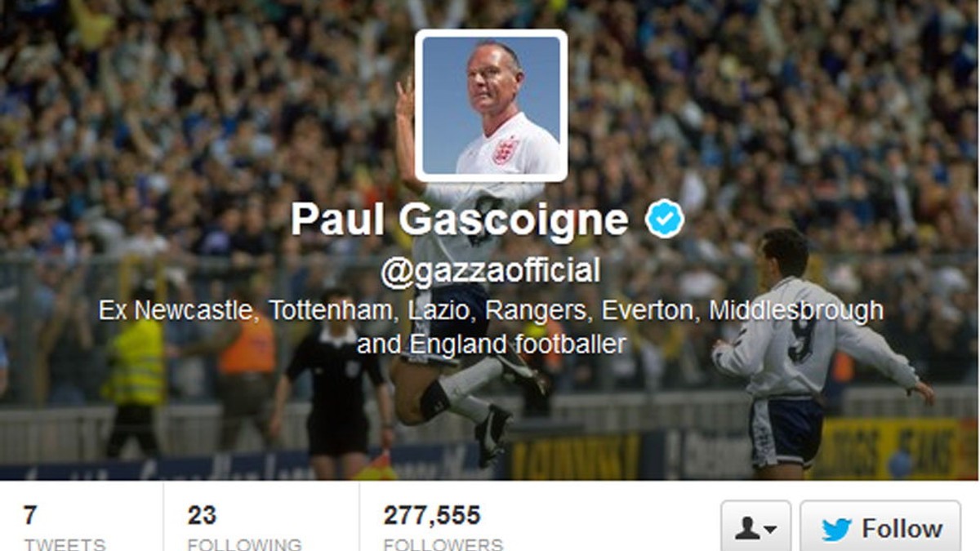Click the FOLLOWING label under 23

[244, 544]
